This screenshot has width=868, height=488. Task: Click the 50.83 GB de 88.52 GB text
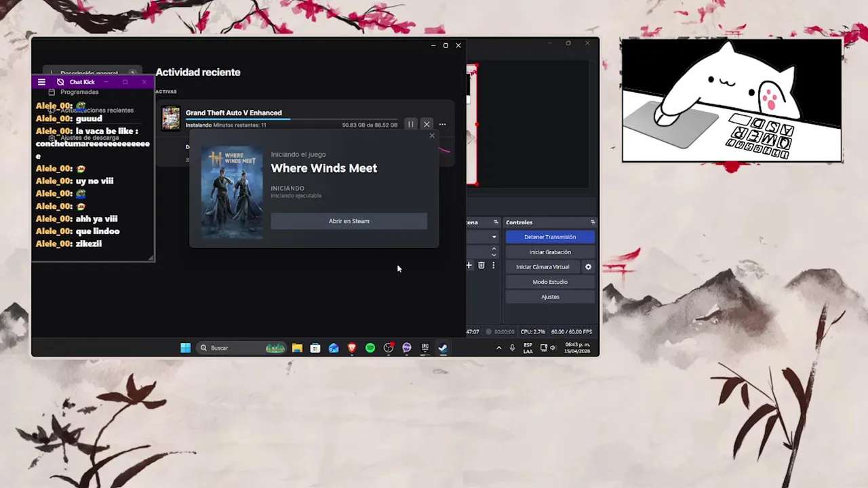pos(370,125)
